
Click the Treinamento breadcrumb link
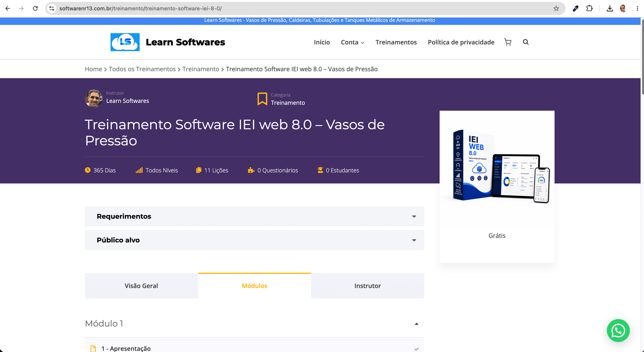pyautogui.click(x=201, y=69)
